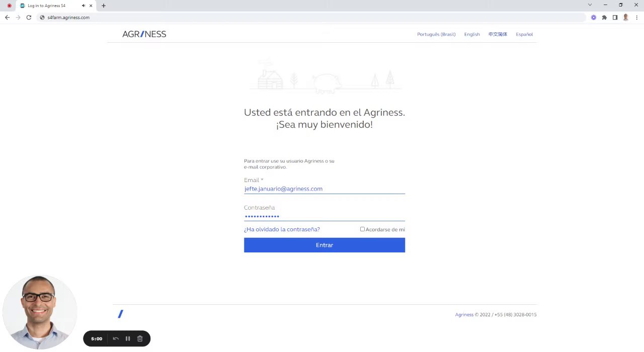Tick the Acordarse de mí checkbox
644x352 pixels.
pyautogui.click(x=362, y=229)
